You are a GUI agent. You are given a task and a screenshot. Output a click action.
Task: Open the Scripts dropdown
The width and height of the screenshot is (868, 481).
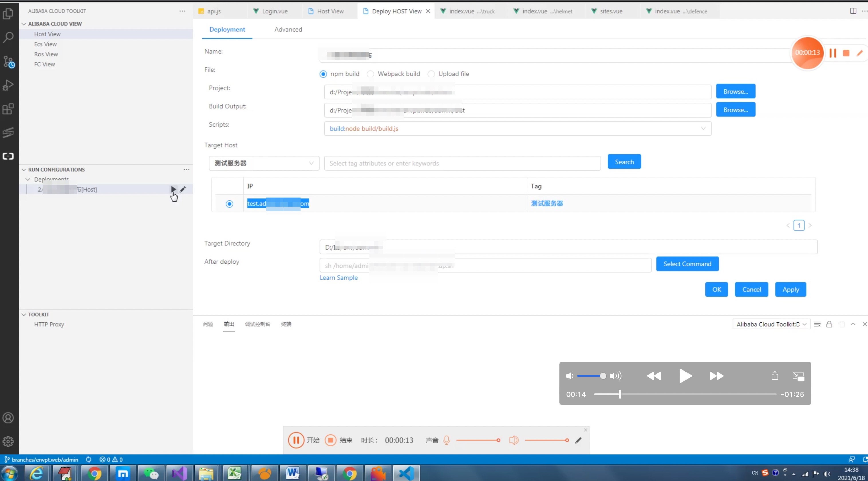703,129
